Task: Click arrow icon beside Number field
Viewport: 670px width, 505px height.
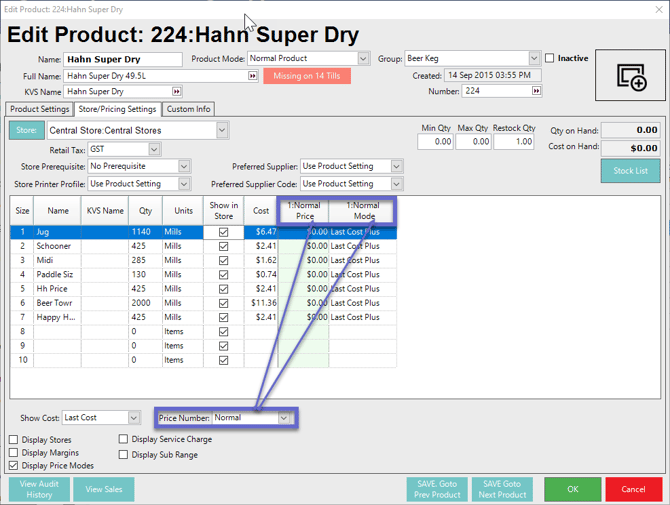Action: (x=537, y=92)
